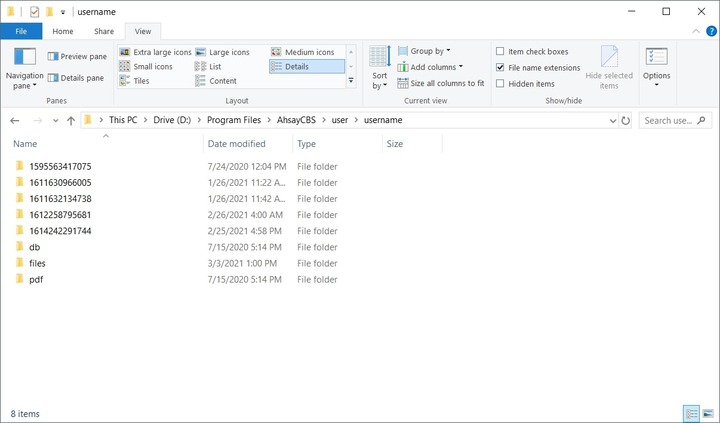Viewport: 720px width, 423px height.
Task: Click the Search username field
Action: 675,120
